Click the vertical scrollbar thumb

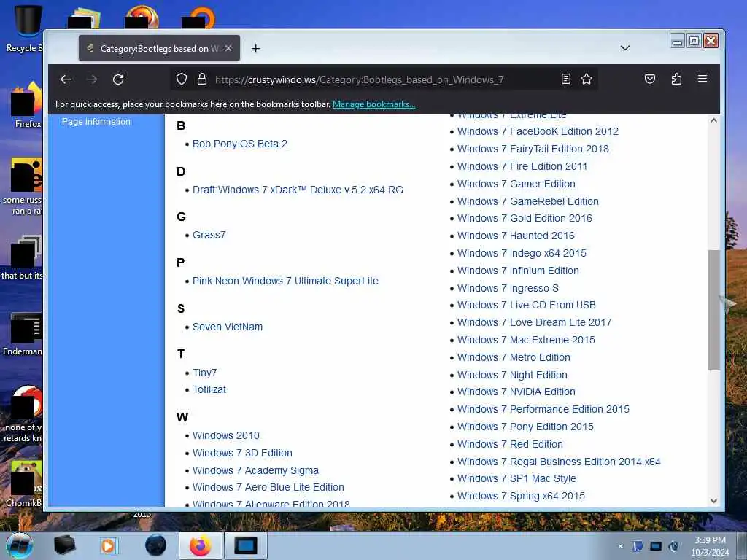coord(713,310)
